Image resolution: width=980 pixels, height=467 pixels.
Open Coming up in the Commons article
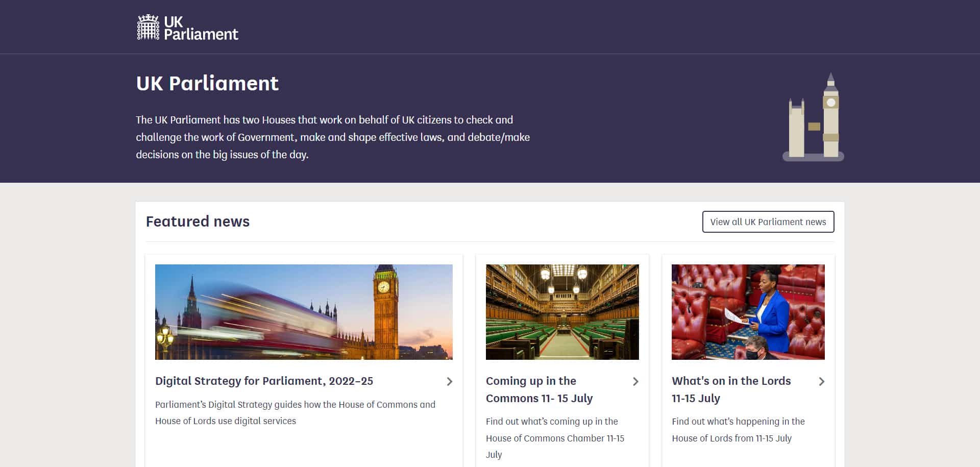tap(539, 389)
